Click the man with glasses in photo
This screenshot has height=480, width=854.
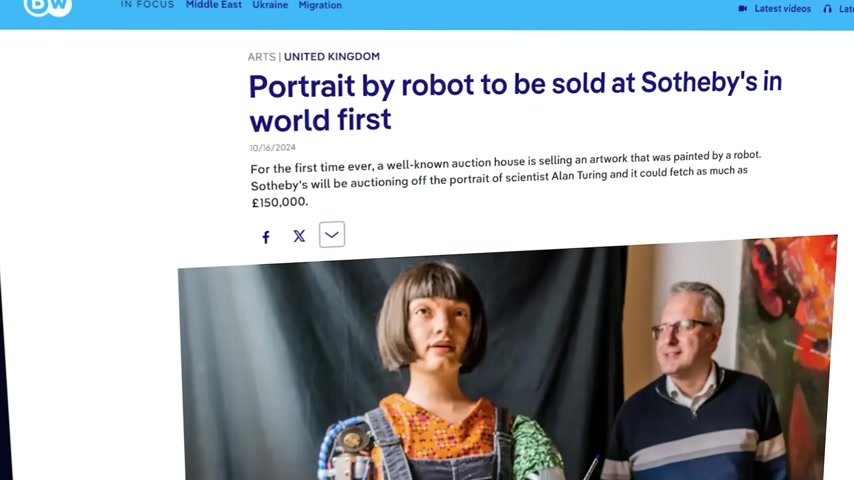694,381
